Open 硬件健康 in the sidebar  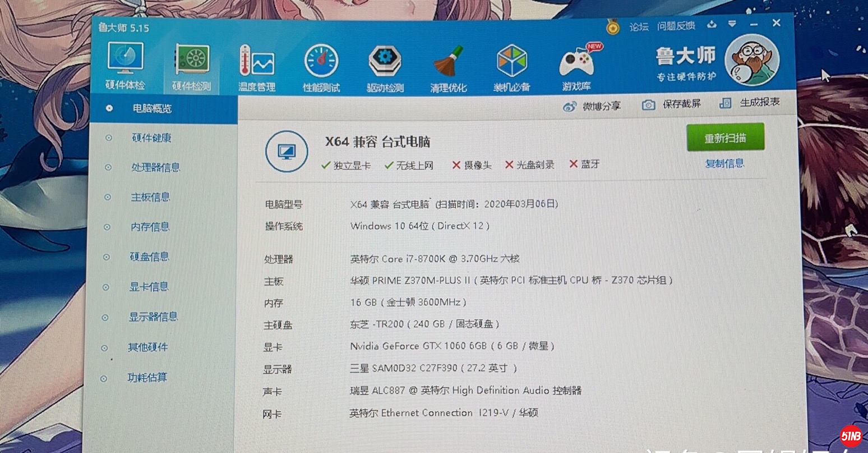click(151, 138)
